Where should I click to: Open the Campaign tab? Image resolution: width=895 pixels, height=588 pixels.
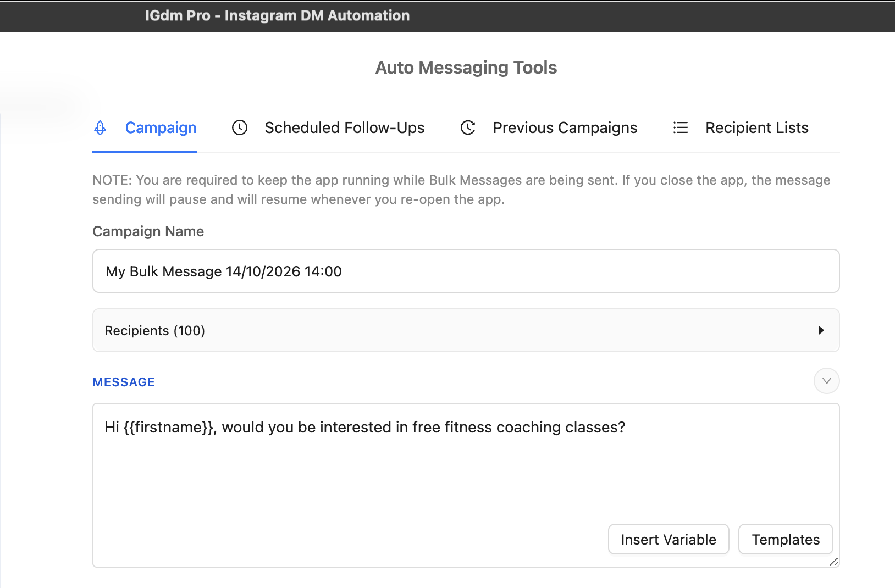[145, 127]
